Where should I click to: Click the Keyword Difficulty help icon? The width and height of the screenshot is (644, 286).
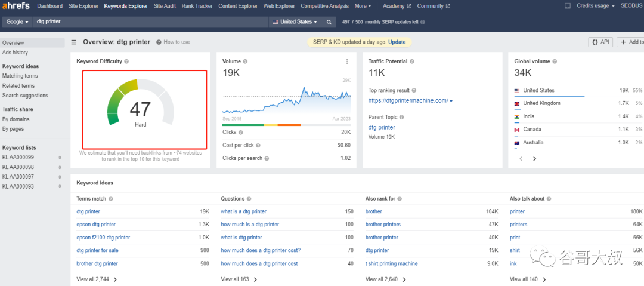(126, 61)
